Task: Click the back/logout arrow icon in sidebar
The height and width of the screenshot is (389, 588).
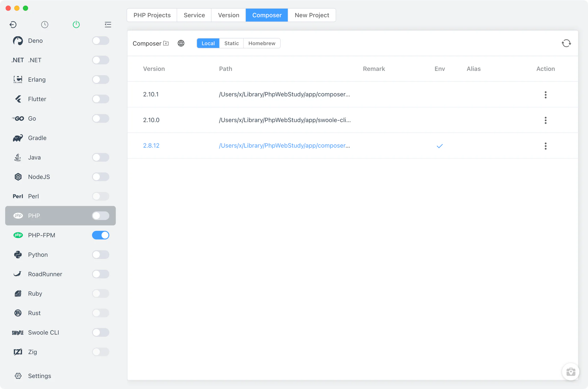Action: (x=13, y=25)
